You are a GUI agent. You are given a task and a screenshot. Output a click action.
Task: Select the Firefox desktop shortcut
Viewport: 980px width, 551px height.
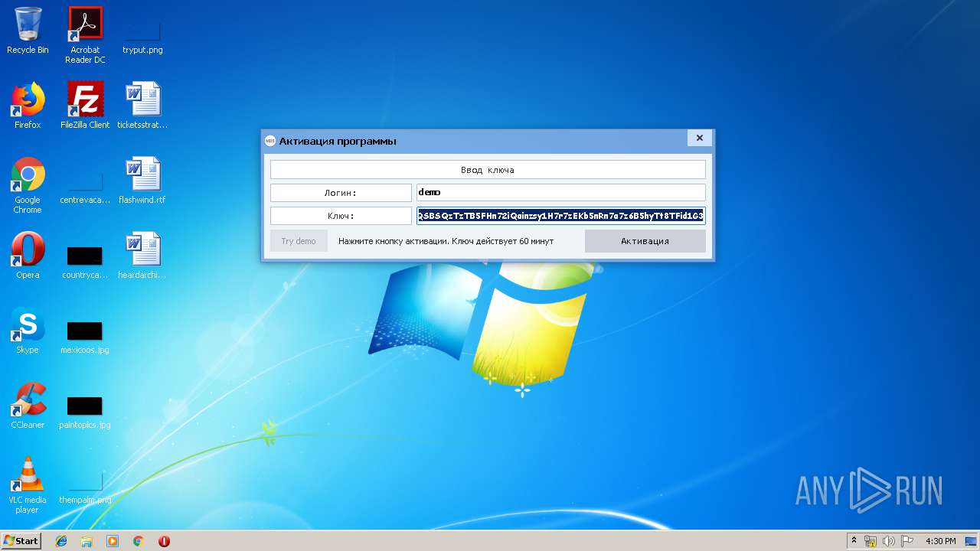(28, 106)
